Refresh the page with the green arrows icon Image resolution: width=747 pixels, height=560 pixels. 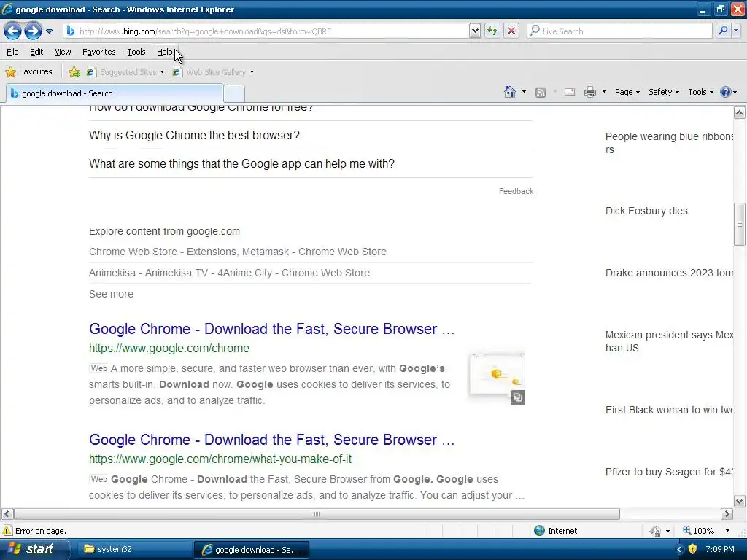pos(492,31)
